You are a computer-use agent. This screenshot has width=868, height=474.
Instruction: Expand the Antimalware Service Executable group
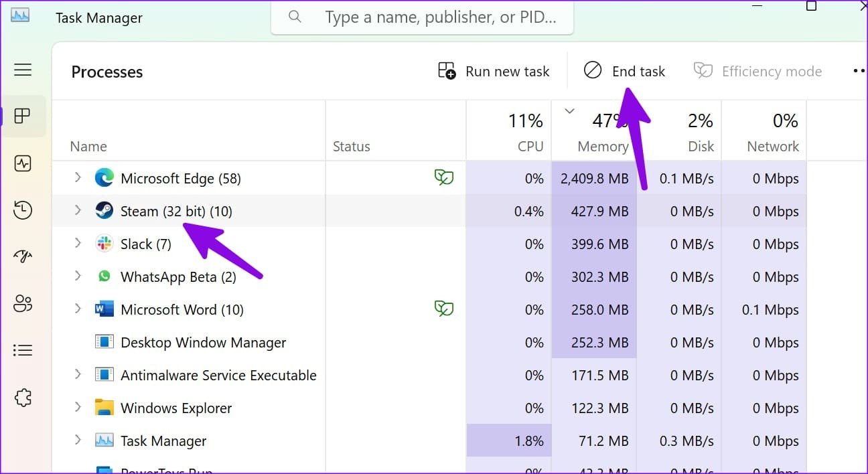point(78,374)
